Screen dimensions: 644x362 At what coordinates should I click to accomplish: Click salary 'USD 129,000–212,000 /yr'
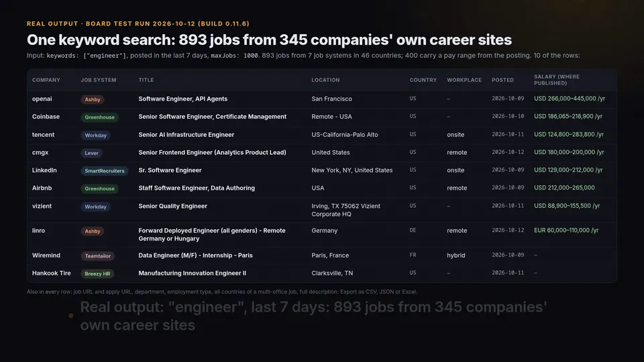(x=568, y=170)
